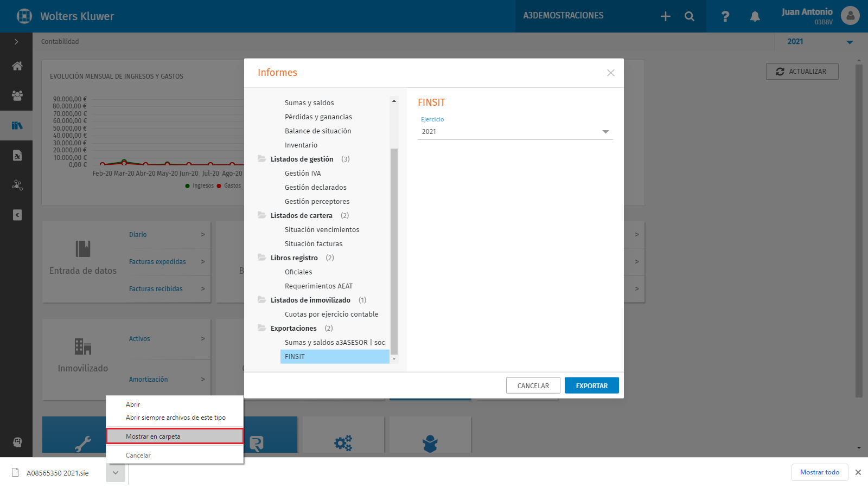Select Sumas y saldos report
This screenshot has width=868, height=488.
click(x=309, y=103)
